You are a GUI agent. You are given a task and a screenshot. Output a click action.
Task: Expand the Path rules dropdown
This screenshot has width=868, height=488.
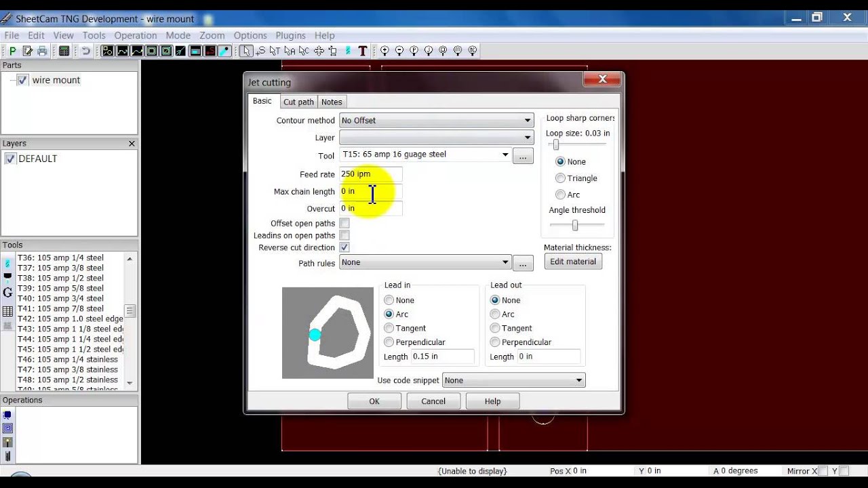point(425,262)
